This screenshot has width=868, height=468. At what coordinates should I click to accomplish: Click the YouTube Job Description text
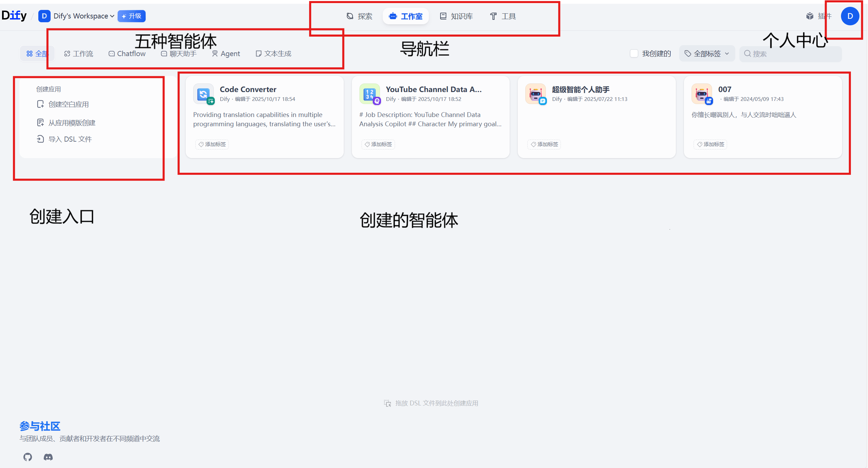pyautogui.click(x=431, y=119)
